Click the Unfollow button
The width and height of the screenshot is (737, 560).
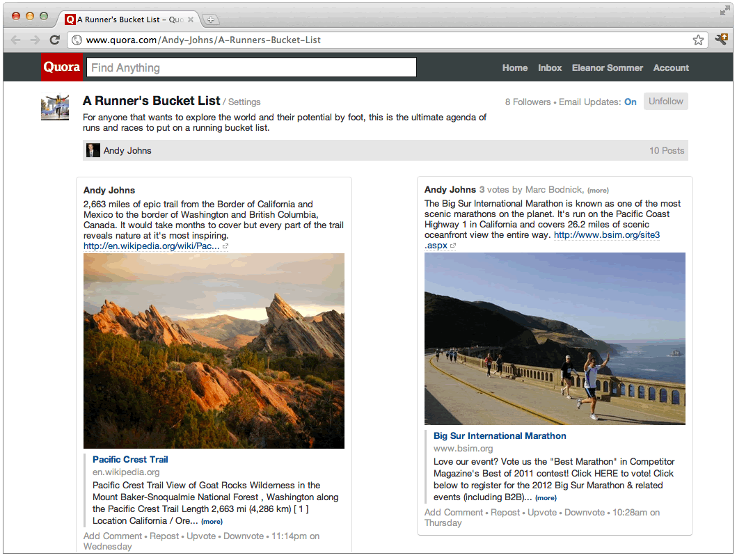tap(665, 102)
